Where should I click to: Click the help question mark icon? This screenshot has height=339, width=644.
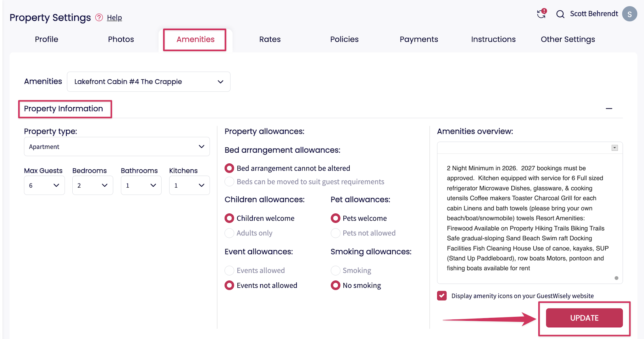pos(99,17)
